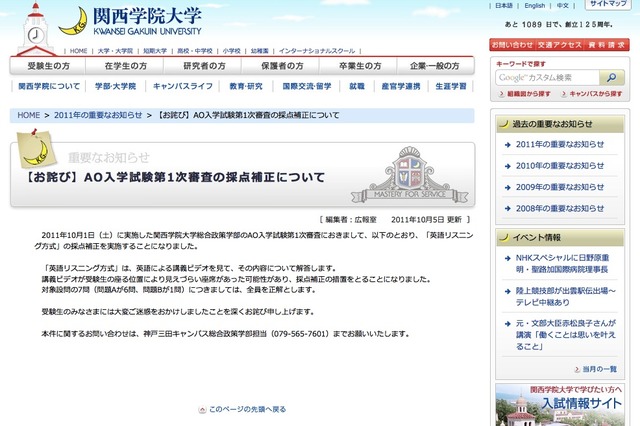The image size is (640, 426).
Task: Select 生涯学習 menu item
Action: 451,87
